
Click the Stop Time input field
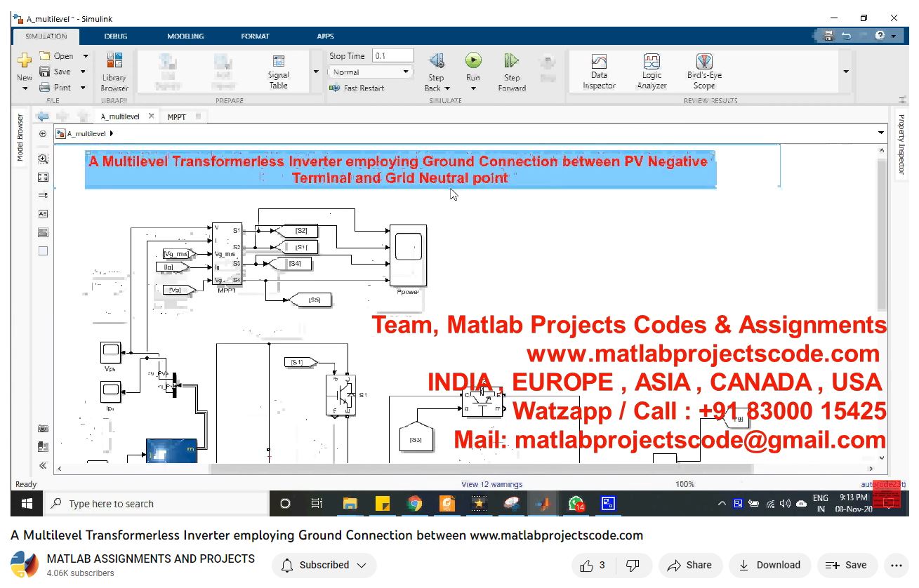[393, 56]
